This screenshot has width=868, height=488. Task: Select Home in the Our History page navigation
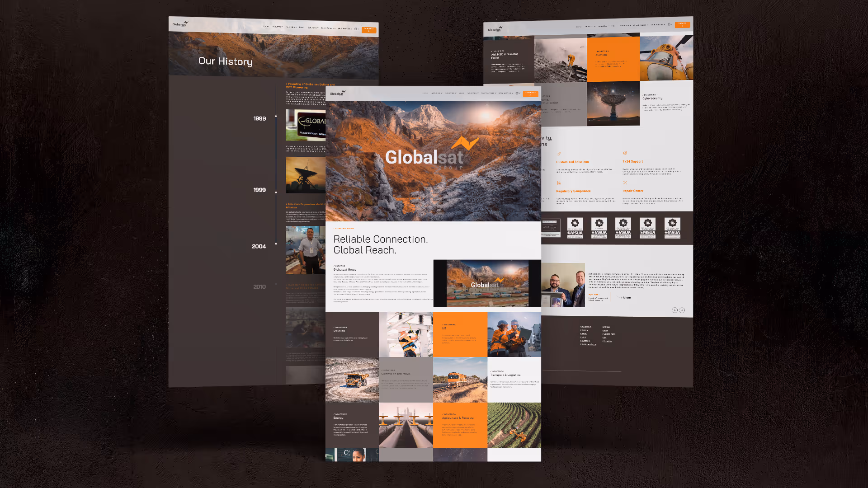266,26
